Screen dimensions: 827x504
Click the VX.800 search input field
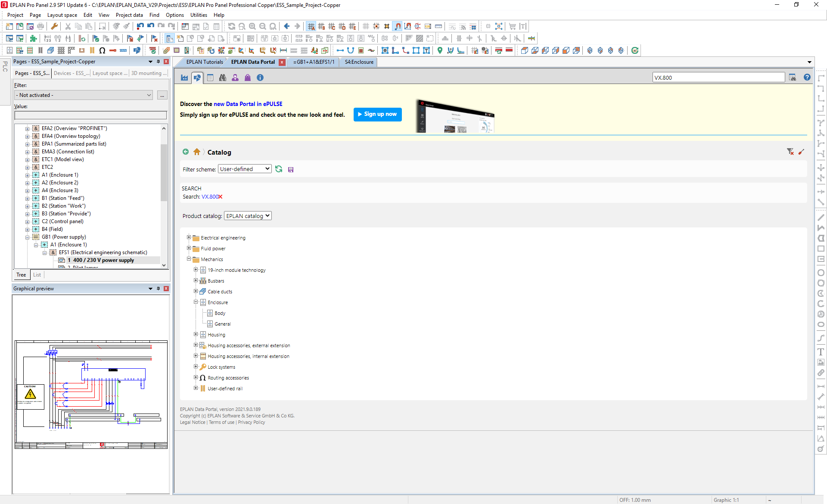[718, 78]
